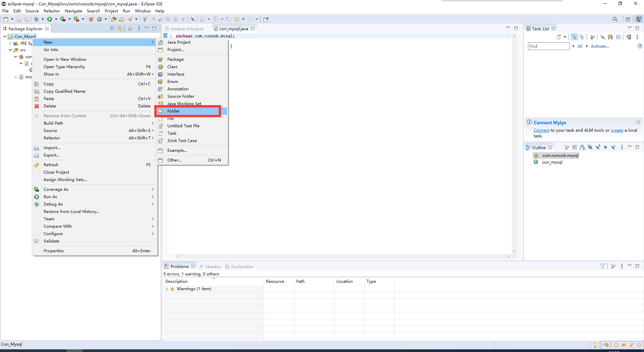
Task: Click the Save All toolbar icon
Action: coord(26,19)
